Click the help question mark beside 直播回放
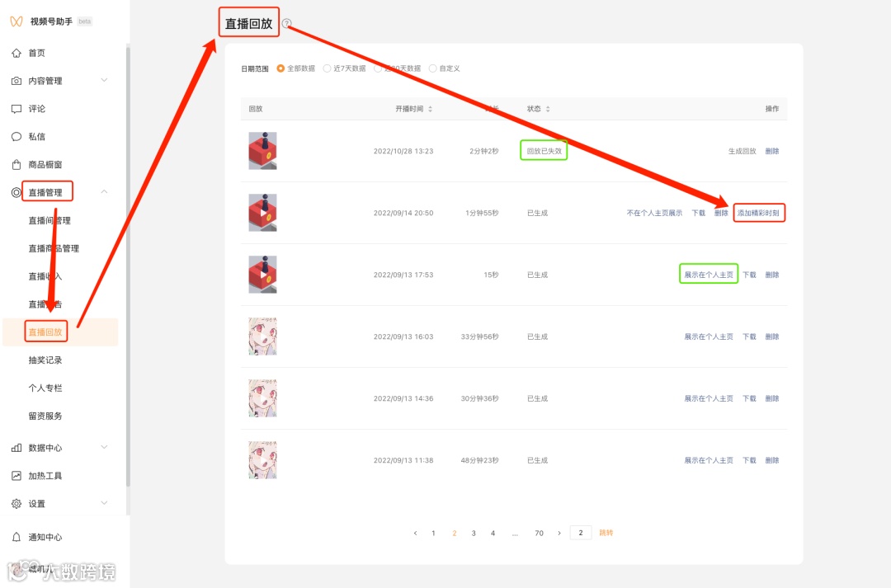 pyautogui.click(x=287, y=23)
